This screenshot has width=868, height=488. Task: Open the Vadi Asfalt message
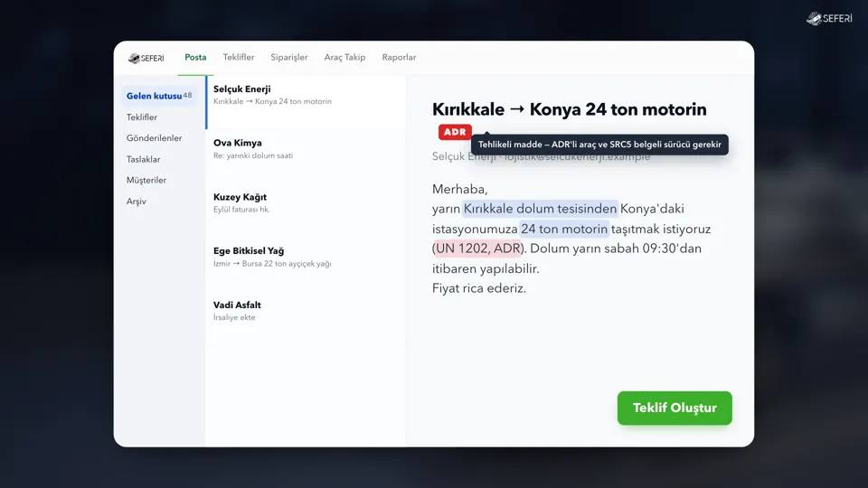pos(307,318)
